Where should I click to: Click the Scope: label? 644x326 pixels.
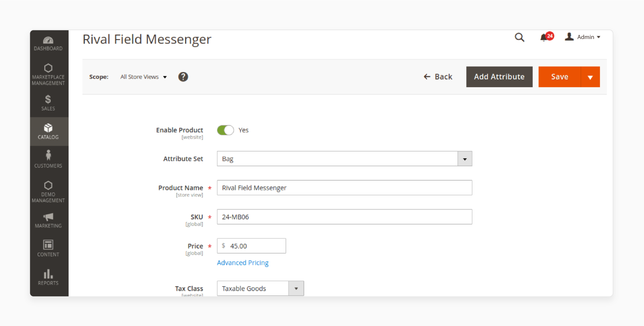coord(99,77)
